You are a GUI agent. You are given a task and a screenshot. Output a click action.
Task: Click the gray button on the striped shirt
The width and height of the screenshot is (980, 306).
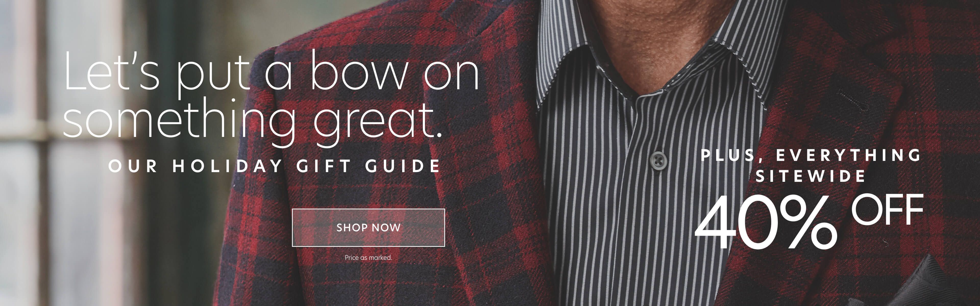[658, 160]
